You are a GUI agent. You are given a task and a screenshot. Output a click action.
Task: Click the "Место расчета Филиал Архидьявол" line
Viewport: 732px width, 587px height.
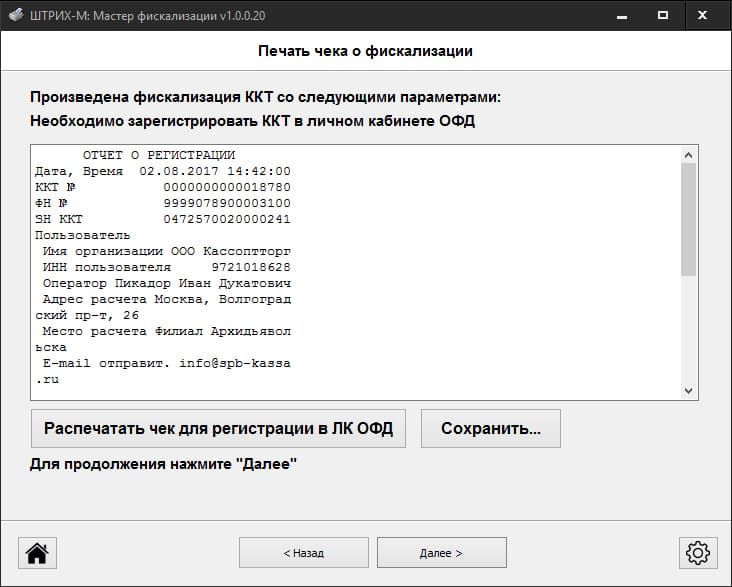[167, 331]
